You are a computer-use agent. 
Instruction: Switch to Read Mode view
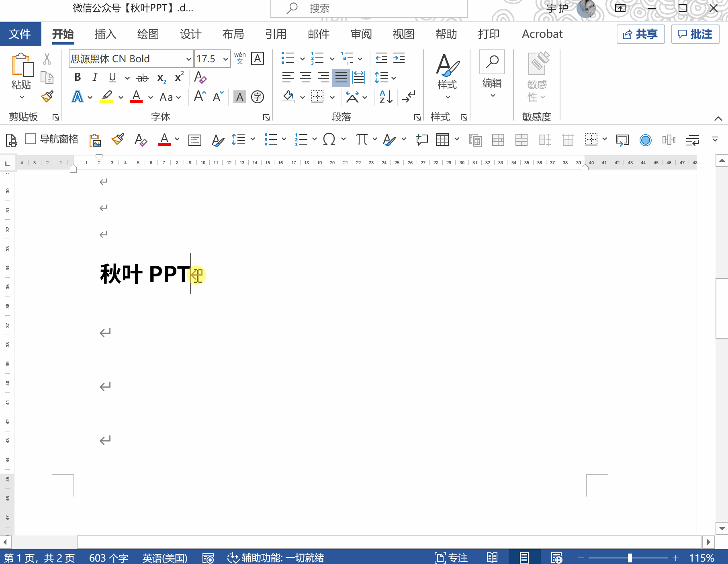[x=492, y=558]
